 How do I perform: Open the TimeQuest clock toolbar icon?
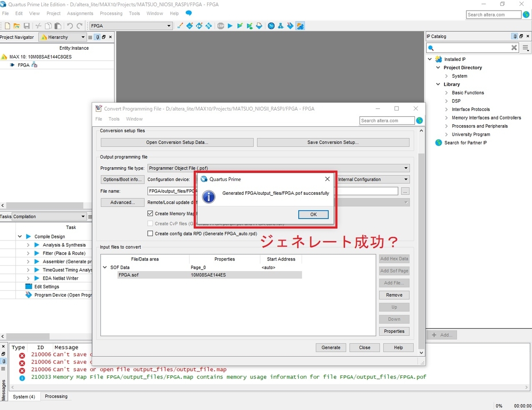pyautogui.click(x=271, y=26)
